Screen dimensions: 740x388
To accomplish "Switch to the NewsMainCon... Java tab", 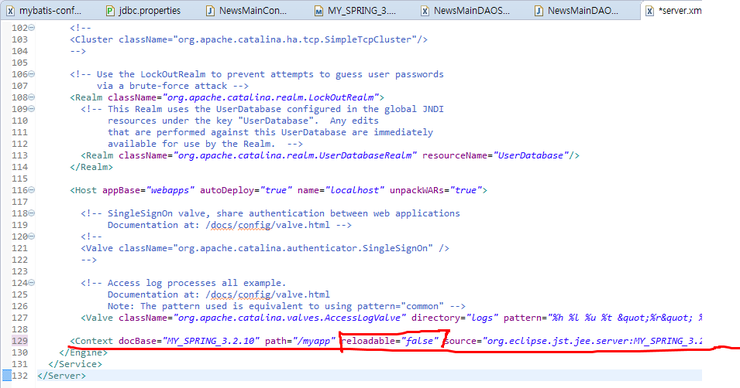I will (x=246, y=10).
